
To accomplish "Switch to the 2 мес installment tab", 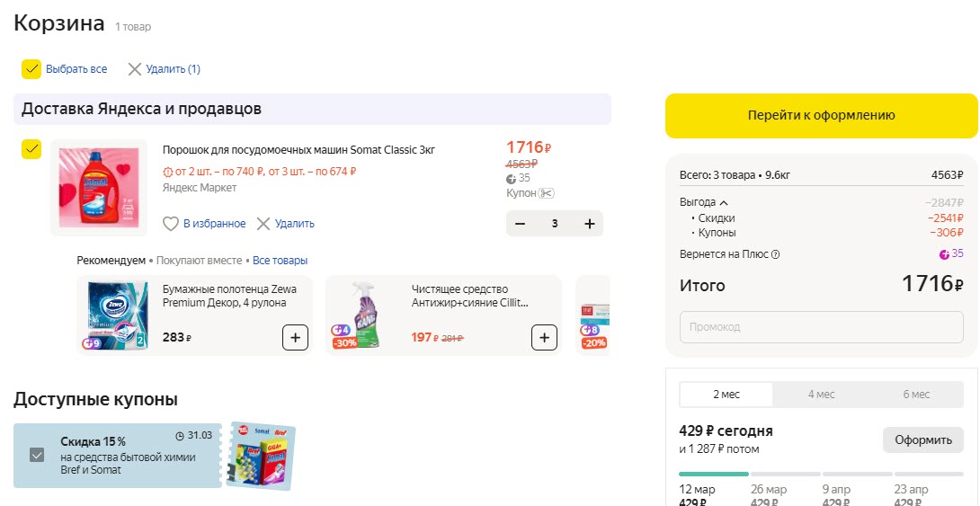I will 726,395.
